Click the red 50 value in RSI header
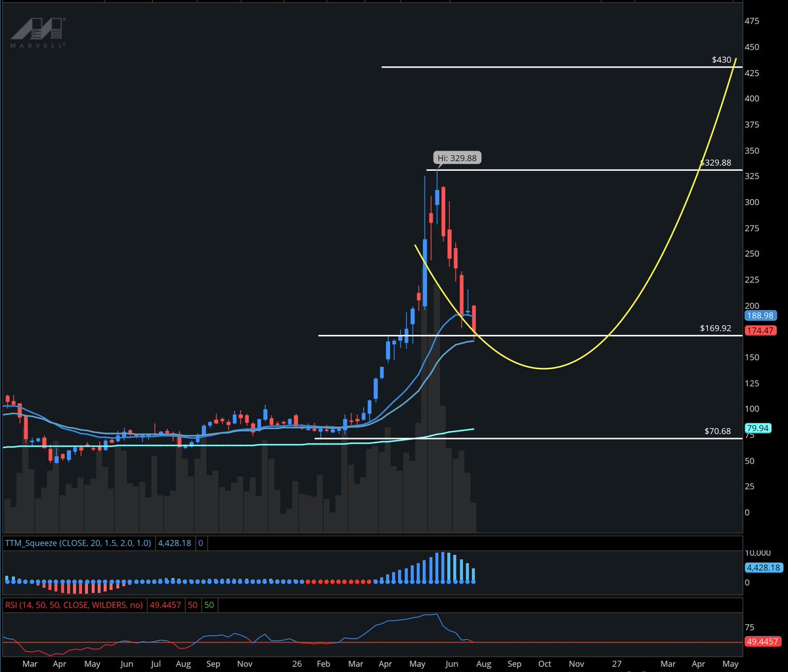788x672 pixels. (191, 605)
